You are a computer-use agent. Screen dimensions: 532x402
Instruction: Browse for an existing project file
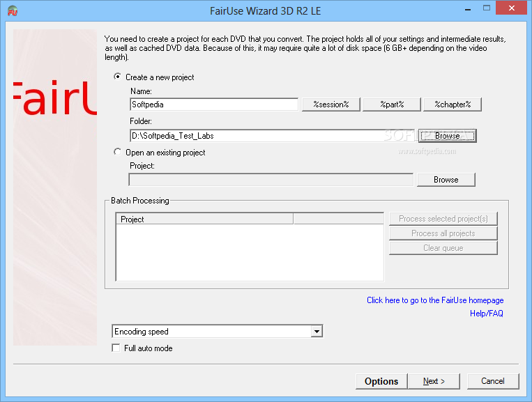click(x=446, y=180)
